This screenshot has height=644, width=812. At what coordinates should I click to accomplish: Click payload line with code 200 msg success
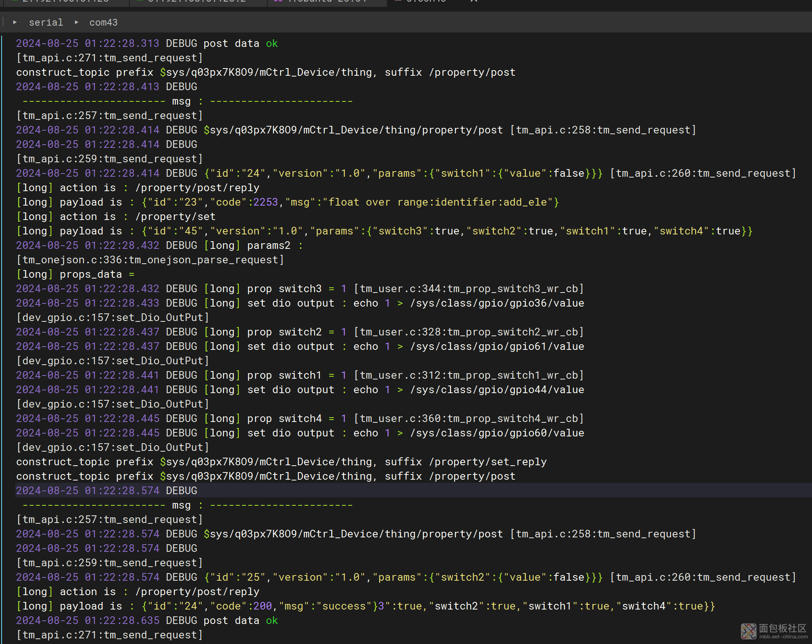coord(365,606)
